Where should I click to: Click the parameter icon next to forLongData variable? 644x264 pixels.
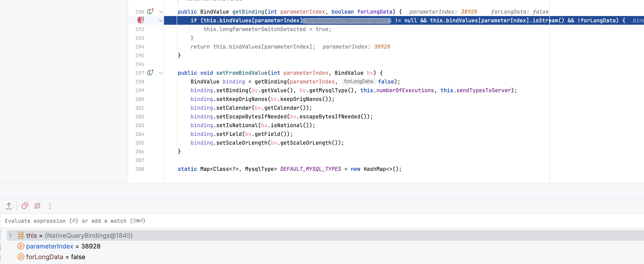(21, 257)
